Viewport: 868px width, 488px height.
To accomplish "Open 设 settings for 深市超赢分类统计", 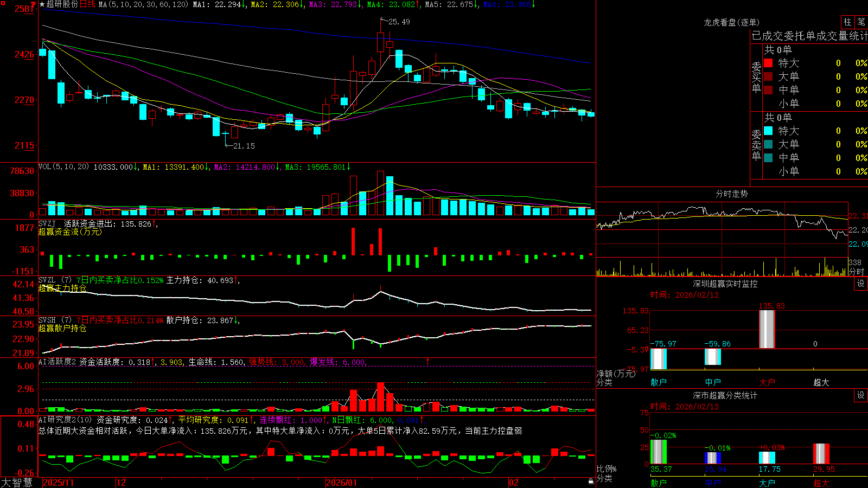I will tap(861, 395).
